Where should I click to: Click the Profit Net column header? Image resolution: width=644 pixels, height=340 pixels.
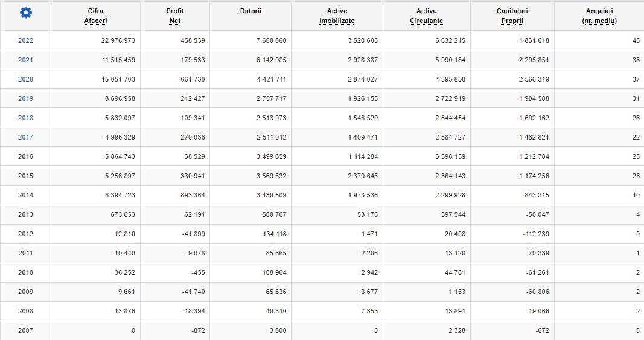click(175, 16)
